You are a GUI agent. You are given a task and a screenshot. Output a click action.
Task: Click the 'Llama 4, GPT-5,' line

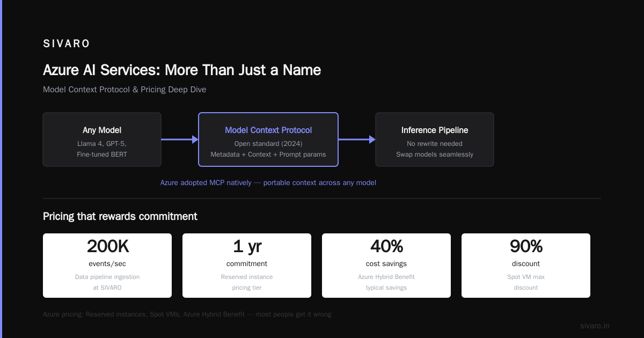(102, 144)
